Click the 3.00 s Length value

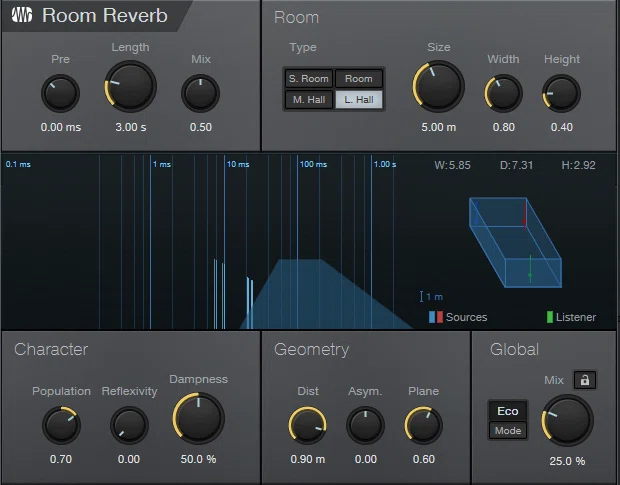[130, 127]
